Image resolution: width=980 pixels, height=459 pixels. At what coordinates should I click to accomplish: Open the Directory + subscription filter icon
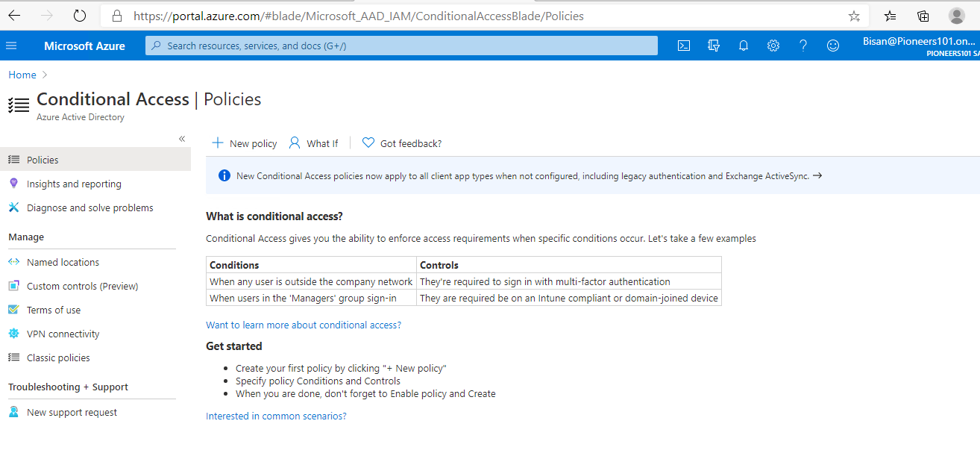coord(714,46)
